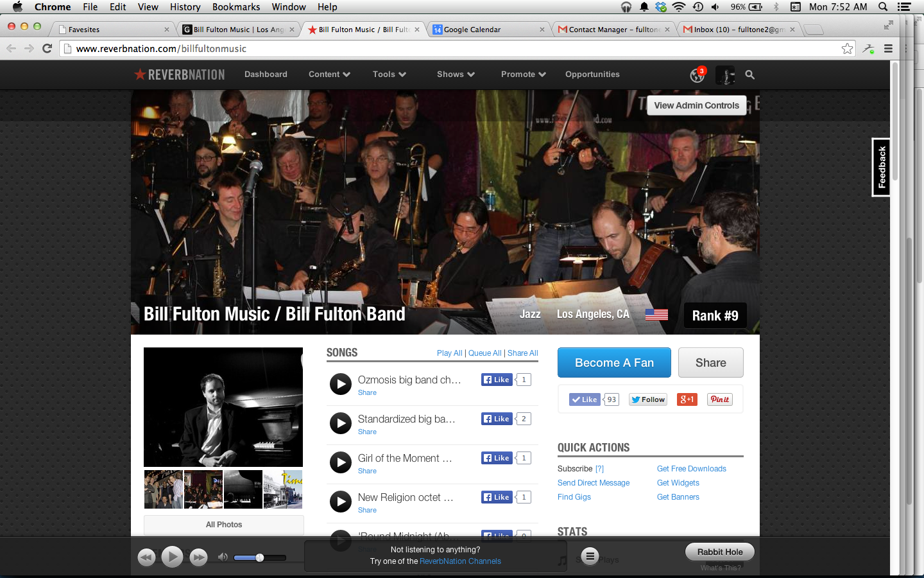Open ReverbNation Channels link in player
The height and width of the screenshot is (578, 924).
[460, 561]
